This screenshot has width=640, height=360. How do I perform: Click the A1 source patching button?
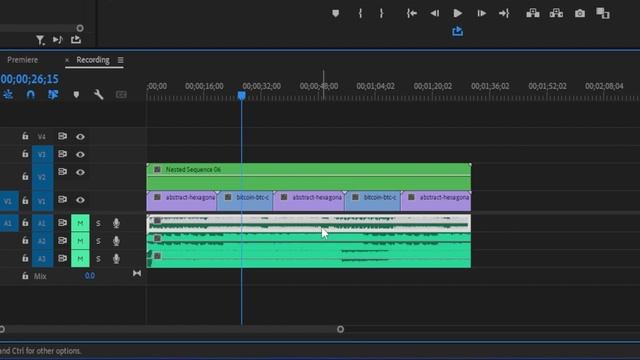click(9, 223)
